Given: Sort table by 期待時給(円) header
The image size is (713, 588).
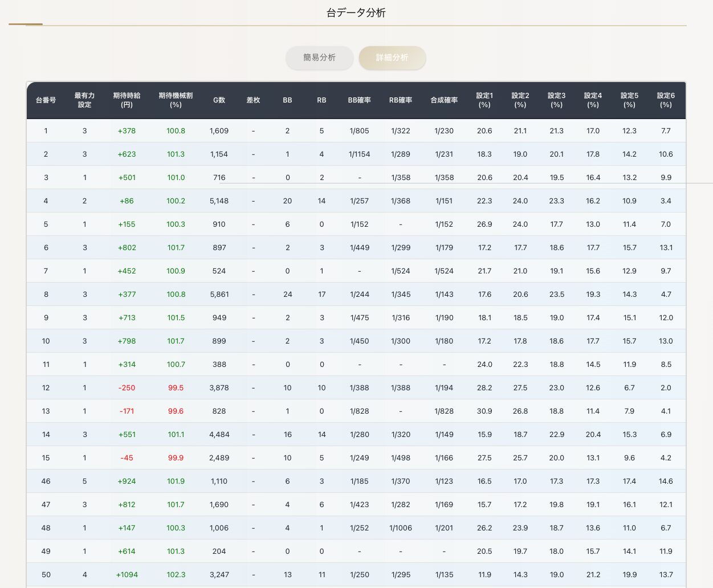Looking at the screenshot, I should point(127,100).
